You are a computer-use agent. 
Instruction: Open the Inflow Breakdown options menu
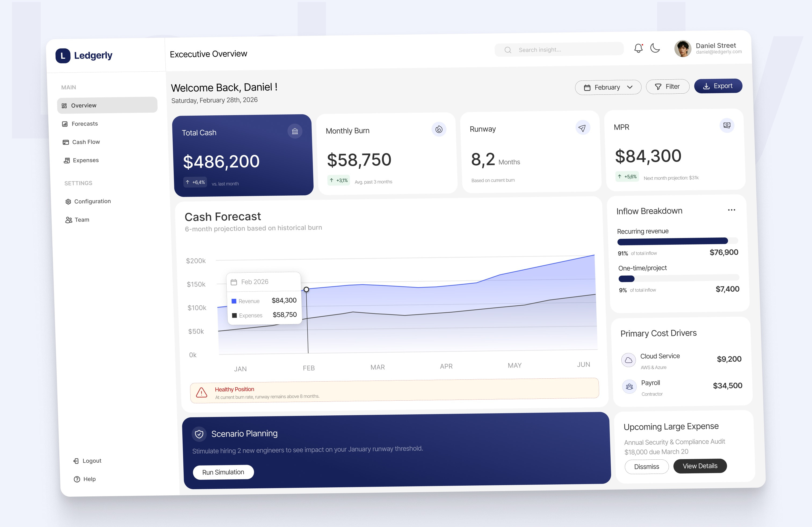pos(731,210)
